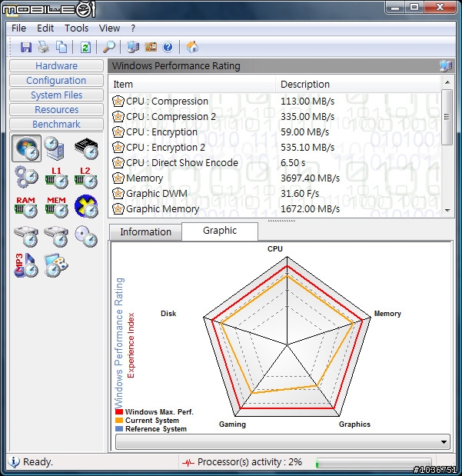Click the magnifying glass Search icon
462x476 pixels.
109,47
